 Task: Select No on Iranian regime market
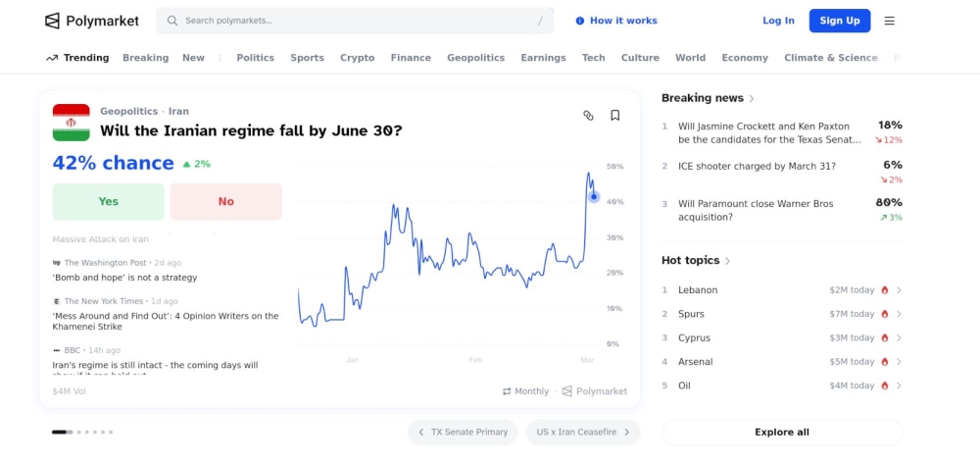225,201
